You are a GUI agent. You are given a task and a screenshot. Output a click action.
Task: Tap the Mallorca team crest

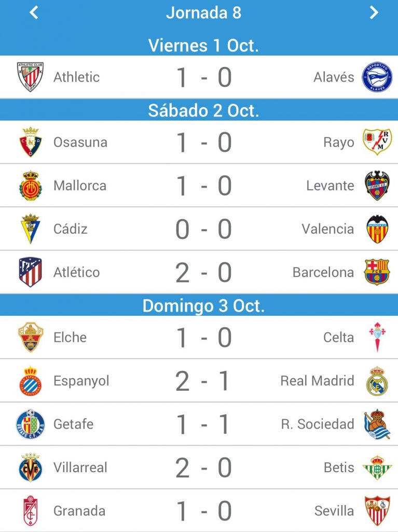[x=31, y=185]
